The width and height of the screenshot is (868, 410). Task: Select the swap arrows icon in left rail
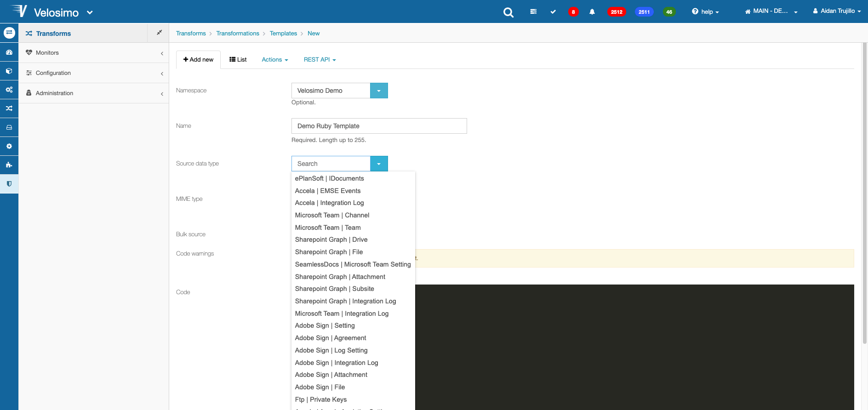(9, 33)
